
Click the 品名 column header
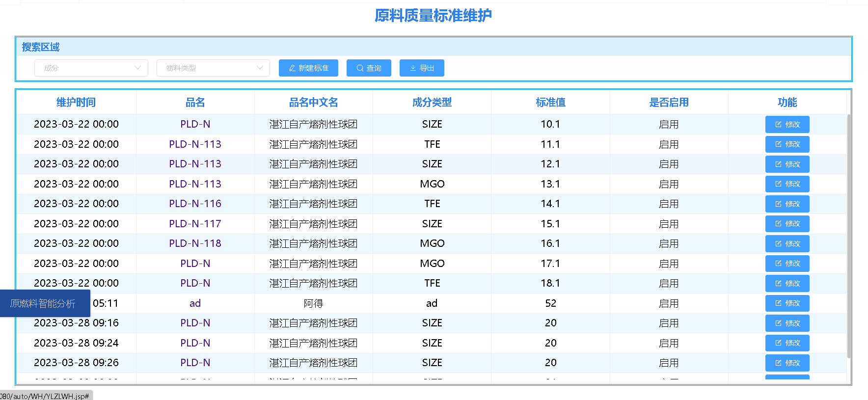195,103
